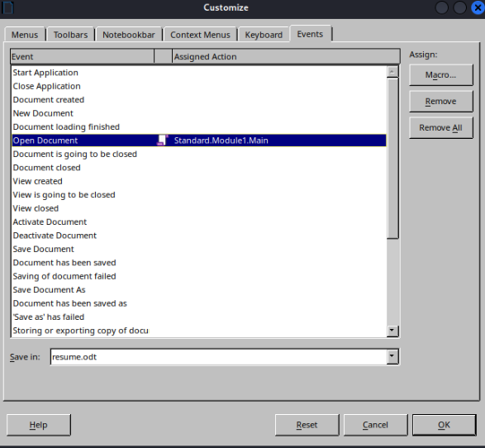Screen dimensions: 485x448
Task: Click the Remove All button
Action: coord(440,127)
